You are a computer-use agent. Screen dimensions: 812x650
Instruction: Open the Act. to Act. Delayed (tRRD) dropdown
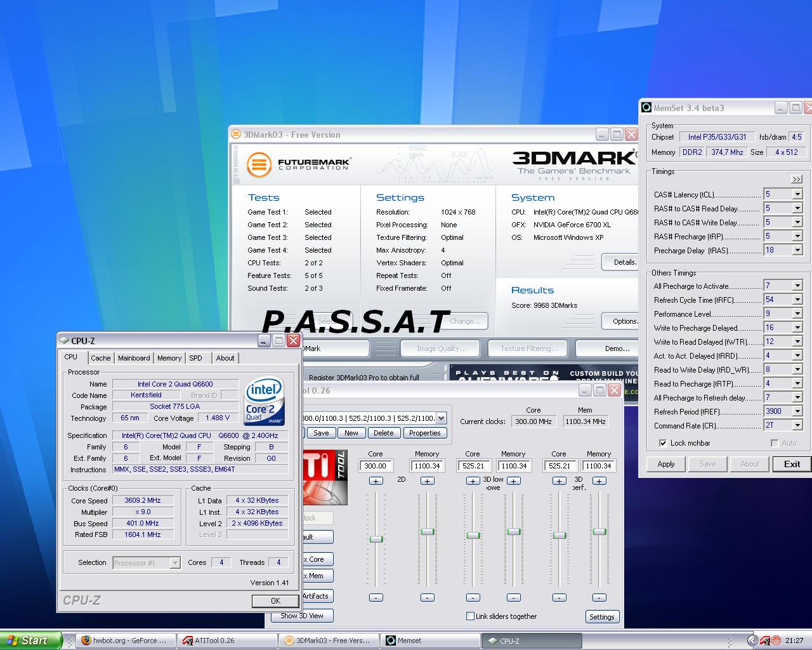click(x=797, y=355)
